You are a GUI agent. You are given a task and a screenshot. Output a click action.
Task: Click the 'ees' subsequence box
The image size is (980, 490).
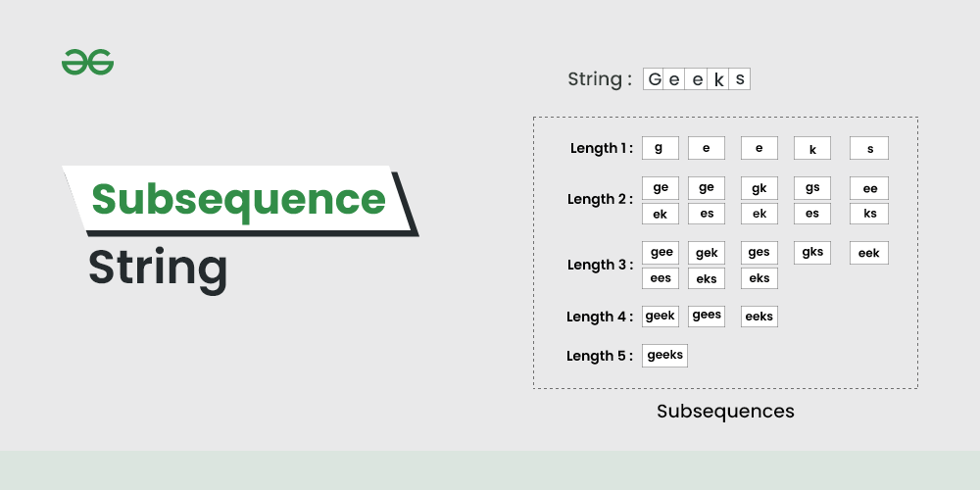tap(661, 278)
